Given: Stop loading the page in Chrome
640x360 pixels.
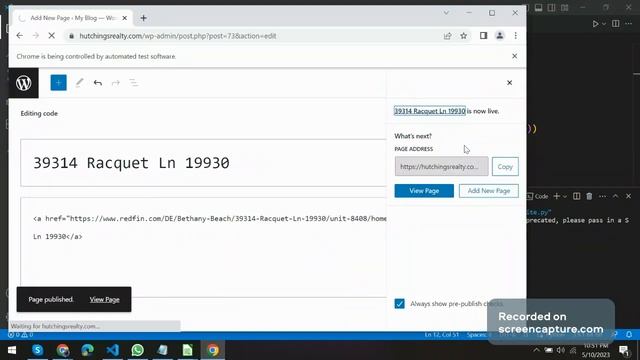Looking at the screenshot, I should [x=51, y=36].
